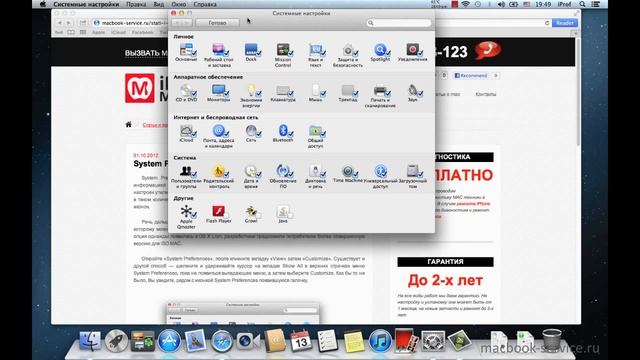The image size is (640, 360).
Task: Open the yellow Notes icon in Dock
Action: pos(353,341)
